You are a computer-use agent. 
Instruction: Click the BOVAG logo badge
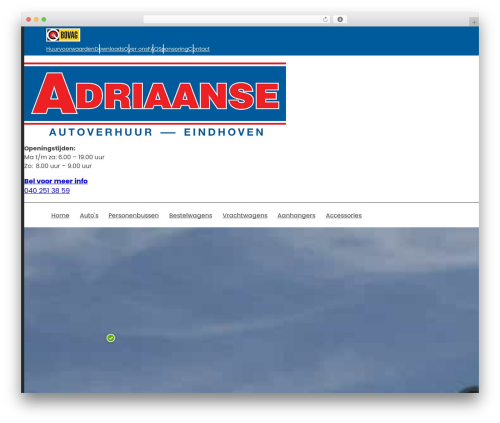click(63, 35)
